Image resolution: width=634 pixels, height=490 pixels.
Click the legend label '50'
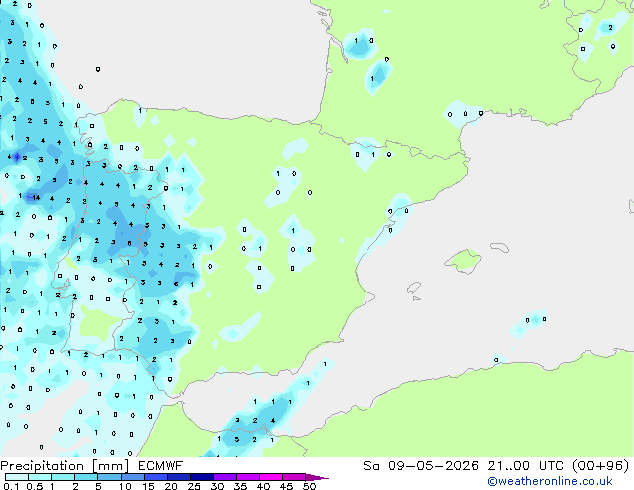click(309, 486)
